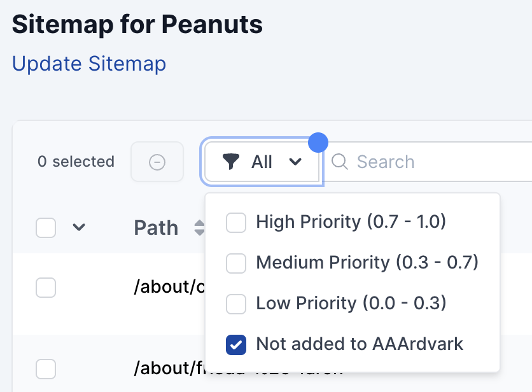Open the All filter dropdown
Image resolution: width=532 pixels, height=392 pixels.
262,162
